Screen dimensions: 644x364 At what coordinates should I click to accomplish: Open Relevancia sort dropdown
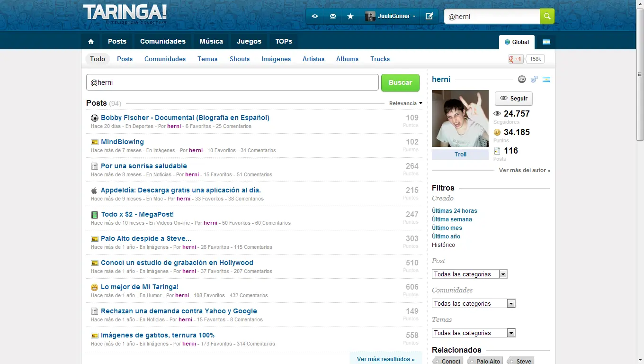(405, 103)
